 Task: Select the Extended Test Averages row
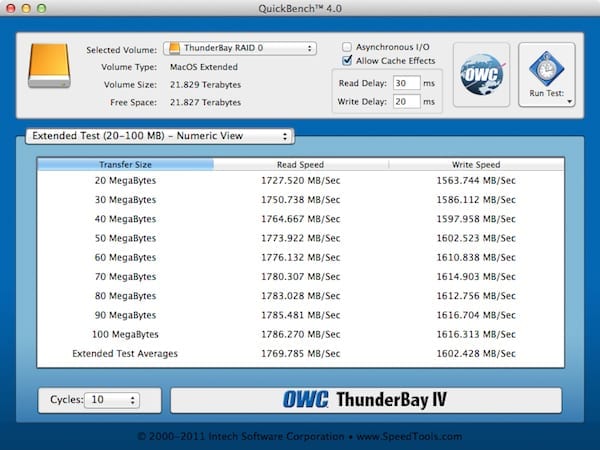tap(300, 354)
